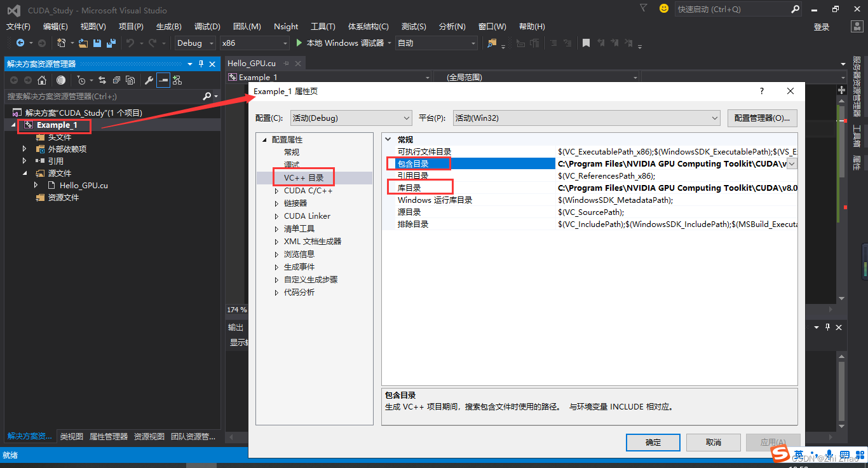
Task: Open the 调试(D) menu
Action: [207, 26]
